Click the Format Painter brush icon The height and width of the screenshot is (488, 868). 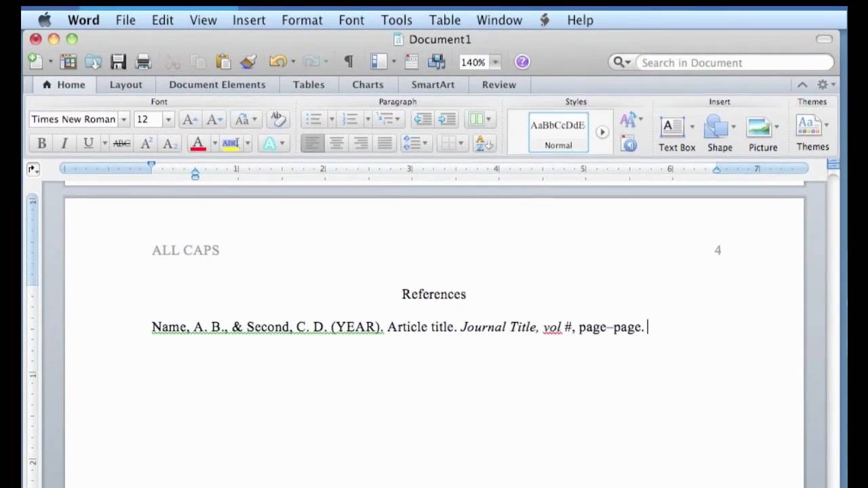[x=248, y=62]
